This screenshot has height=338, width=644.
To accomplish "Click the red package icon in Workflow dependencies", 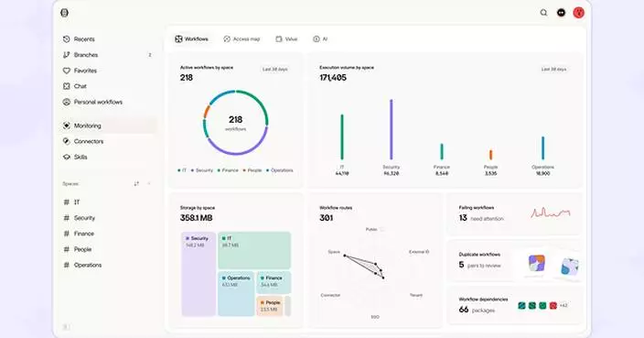I will (x=553, y=306).
